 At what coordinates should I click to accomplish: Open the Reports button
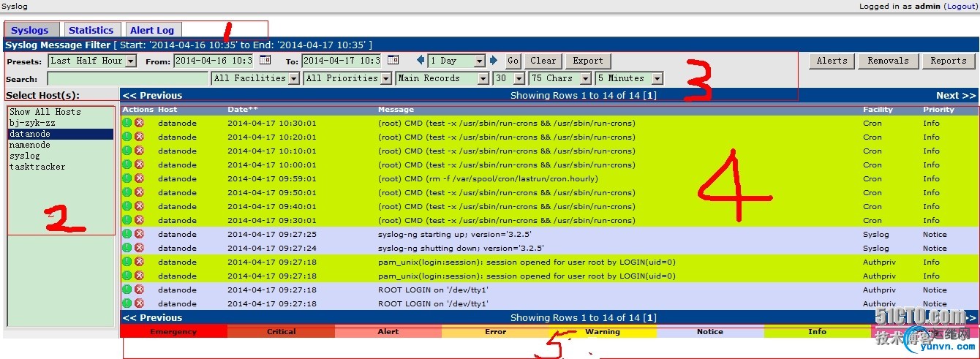949,61
